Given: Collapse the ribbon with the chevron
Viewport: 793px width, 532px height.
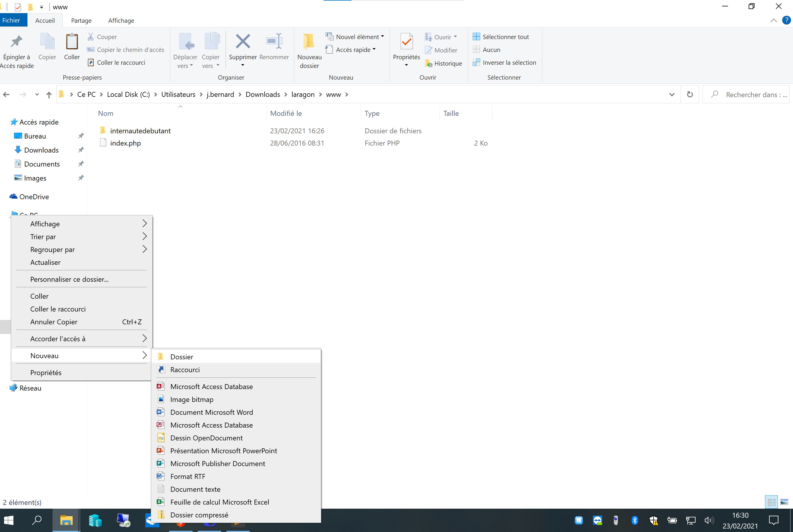Looking at the screenshot, I should (774, 20).
